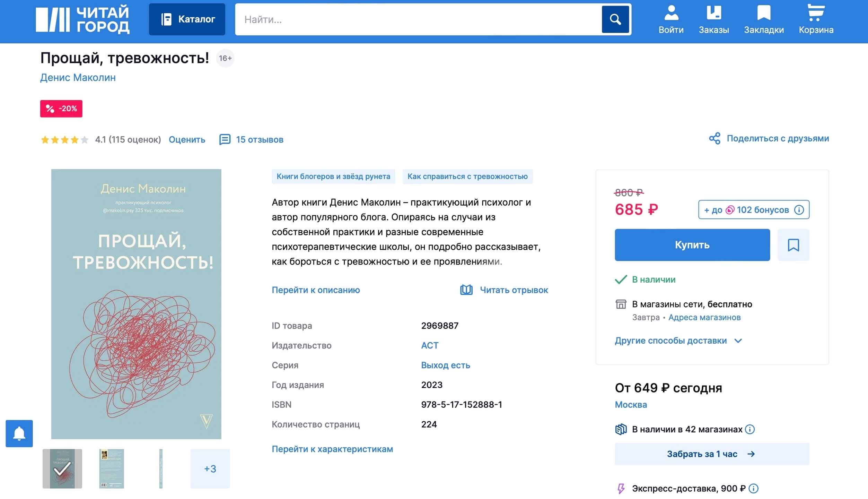Screen dimensions: 868x499
Task: Open 15 отзывов reviews link
Action: click(260, 140)
